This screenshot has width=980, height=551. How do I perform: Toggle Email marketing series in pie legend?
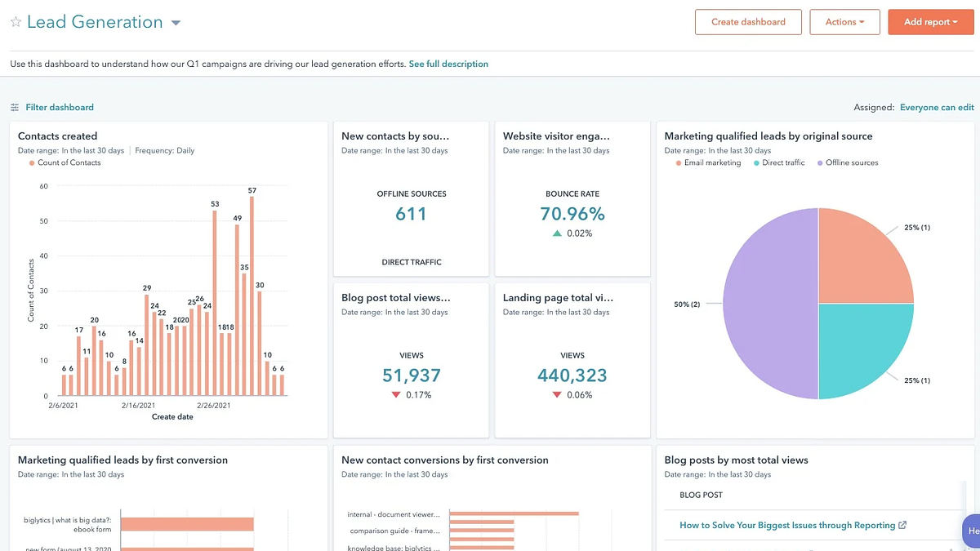[x=708, y=163]
